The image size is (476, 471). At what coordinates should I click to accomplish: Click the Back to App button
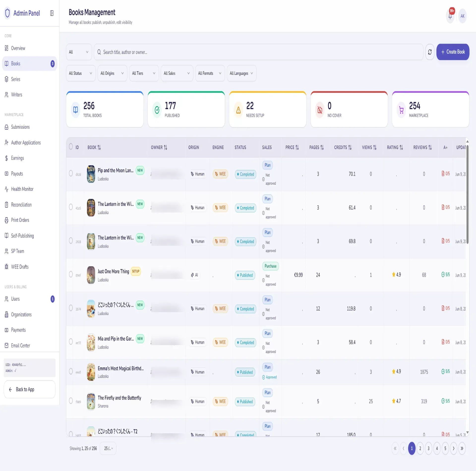coord(30,389)
